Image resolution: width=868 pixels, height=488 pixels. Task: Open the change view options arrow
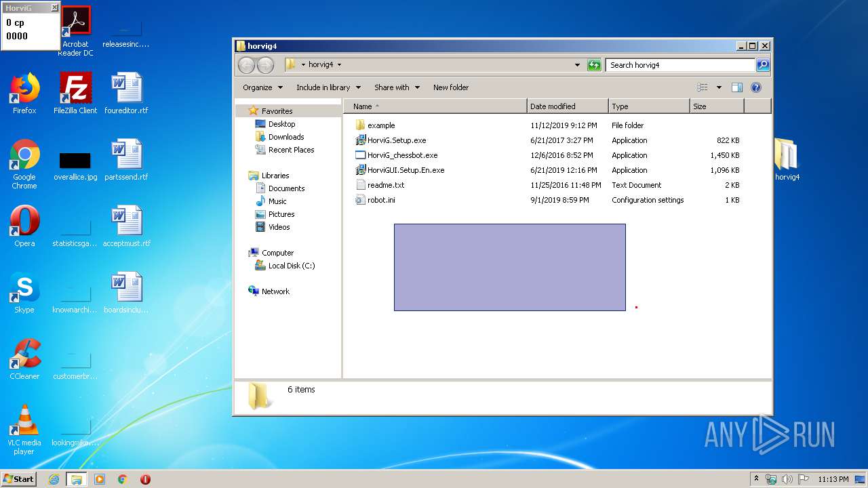click(x=719, y=87)
